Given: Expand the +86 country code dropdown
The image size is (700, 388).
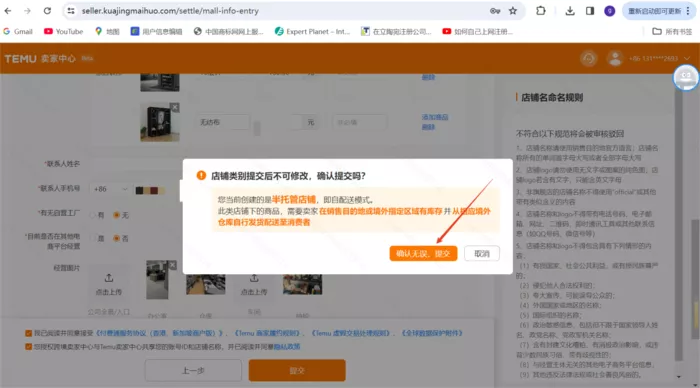Looking at the screenshot, I should pos(111,189).
